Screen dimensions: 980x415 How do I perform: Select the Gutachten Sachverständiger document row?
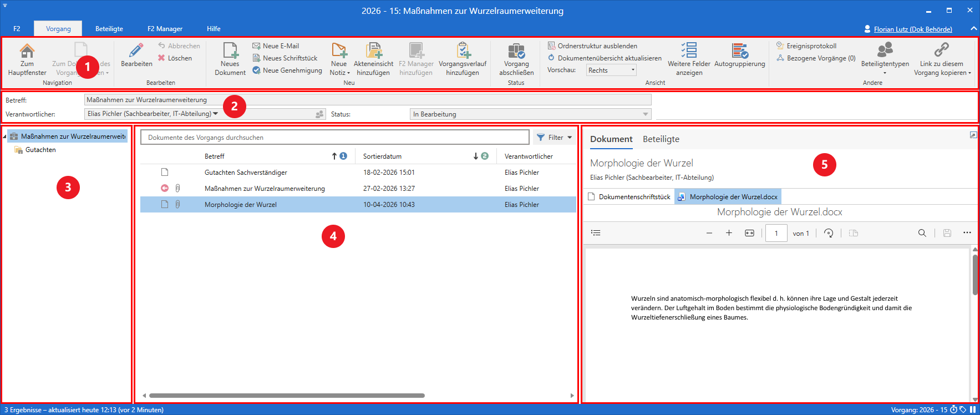(x=358, y=173)
